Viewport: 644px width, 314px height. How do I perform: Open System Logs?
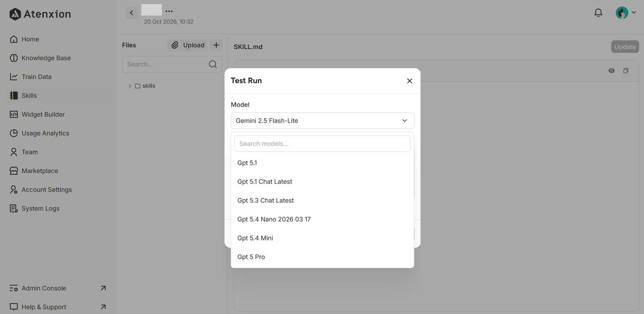[x=59, y=209]
